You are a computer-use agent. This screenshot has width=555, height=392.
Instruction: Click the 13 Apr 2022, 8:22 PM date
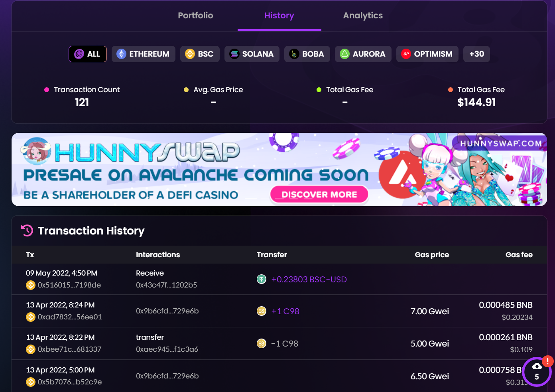60,337
